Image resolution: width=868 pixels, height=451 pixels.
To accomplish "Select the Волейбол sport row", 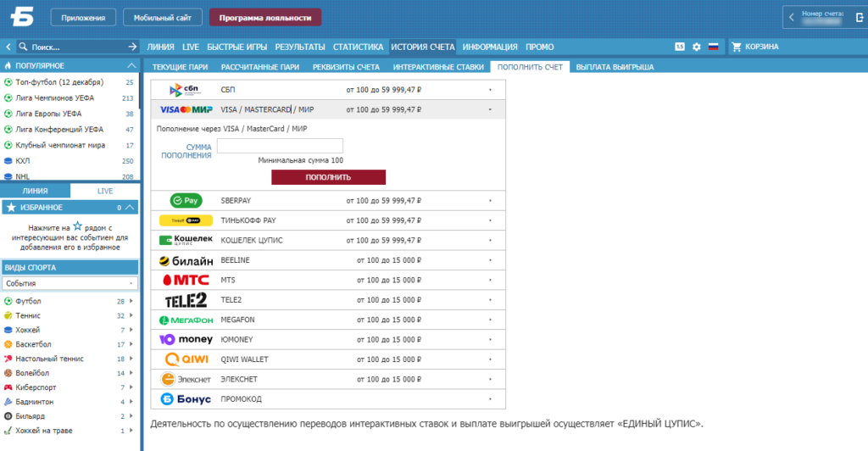I will click(x=70, y=373).
